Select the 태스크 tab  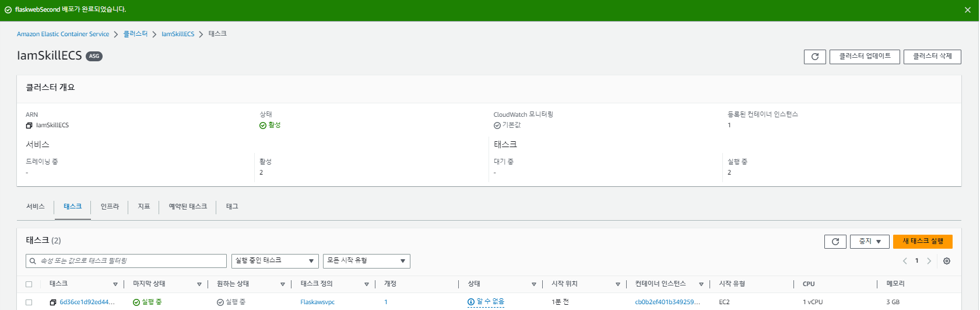click(x=73, y=207)
